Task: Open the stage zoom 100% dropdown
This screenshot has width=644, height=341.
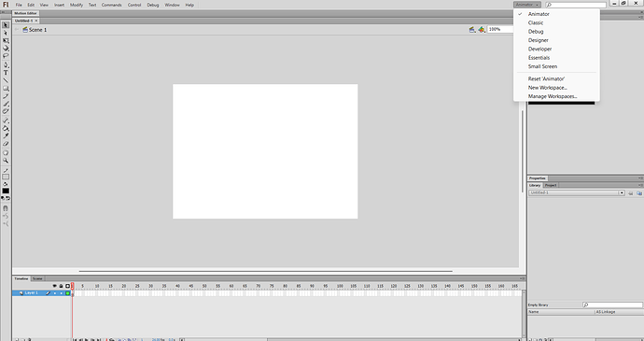Action: (x=500, y=30)
